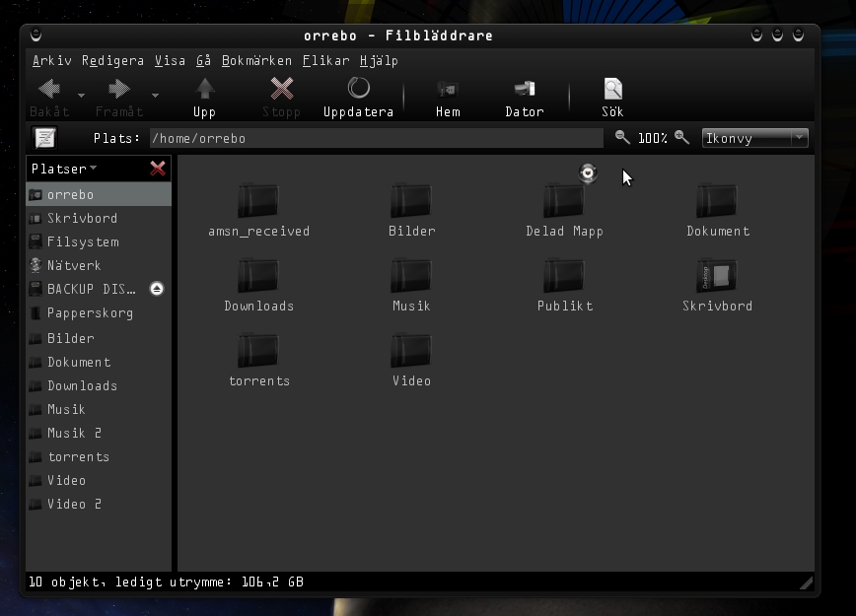Select Bilder bookmark in sidebar

coord(99,338)
